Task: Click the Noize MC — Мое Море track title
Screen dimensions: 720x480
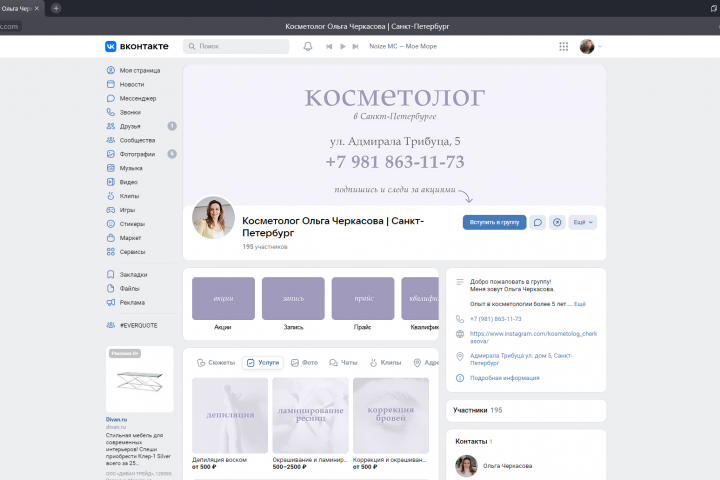Action: click(x=403, y=46)
